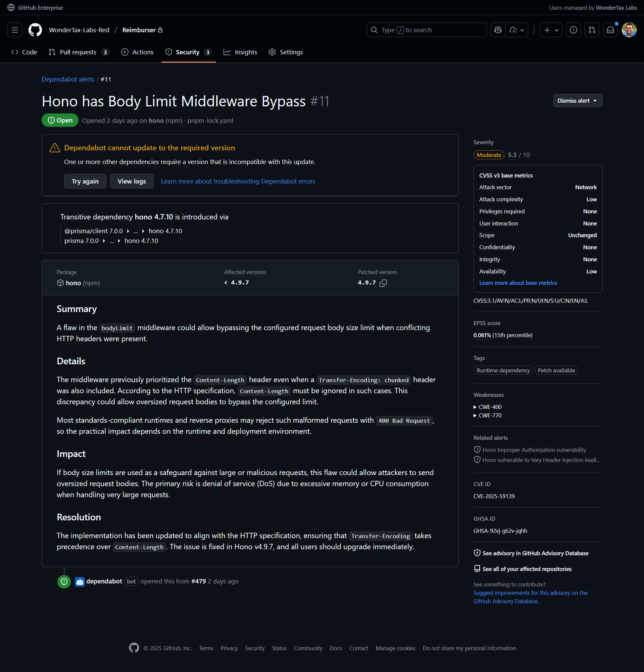This screenshot has height=672, width=644.
Task: Click the View logs button
Action: click(x=132, y=182)
